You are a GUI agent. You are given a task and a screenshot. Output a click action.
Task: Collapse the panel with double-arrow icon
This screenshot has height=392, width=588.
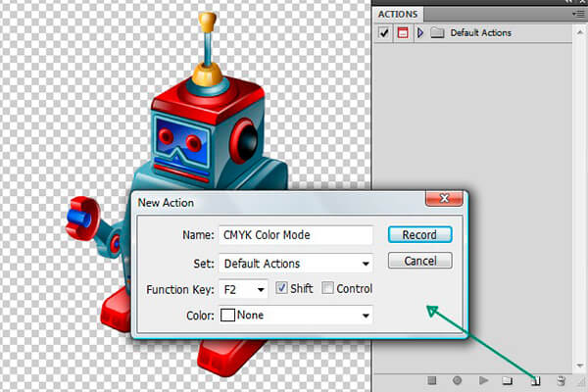569,2
